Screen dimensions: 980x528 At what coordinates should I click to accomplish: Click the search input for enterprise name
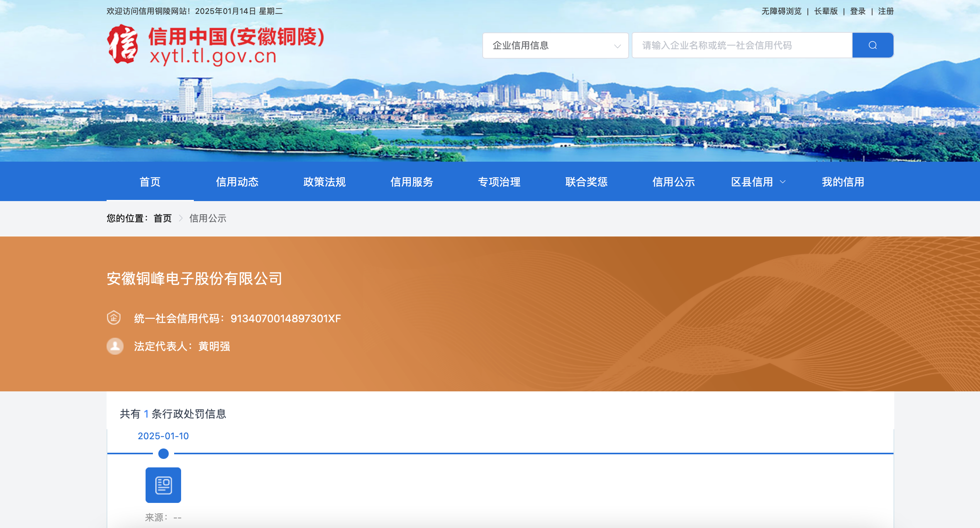(x=741, y=46)
